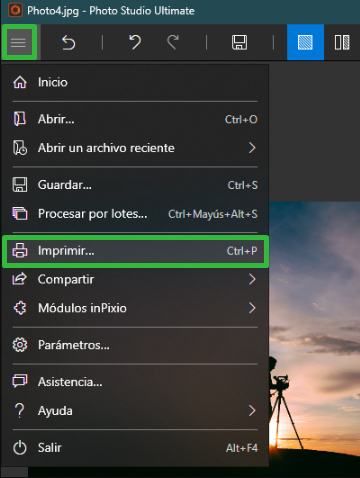This screenshot has height=478, width=360.
Task: Switch to single image view mode
Action: coord(305,42)
